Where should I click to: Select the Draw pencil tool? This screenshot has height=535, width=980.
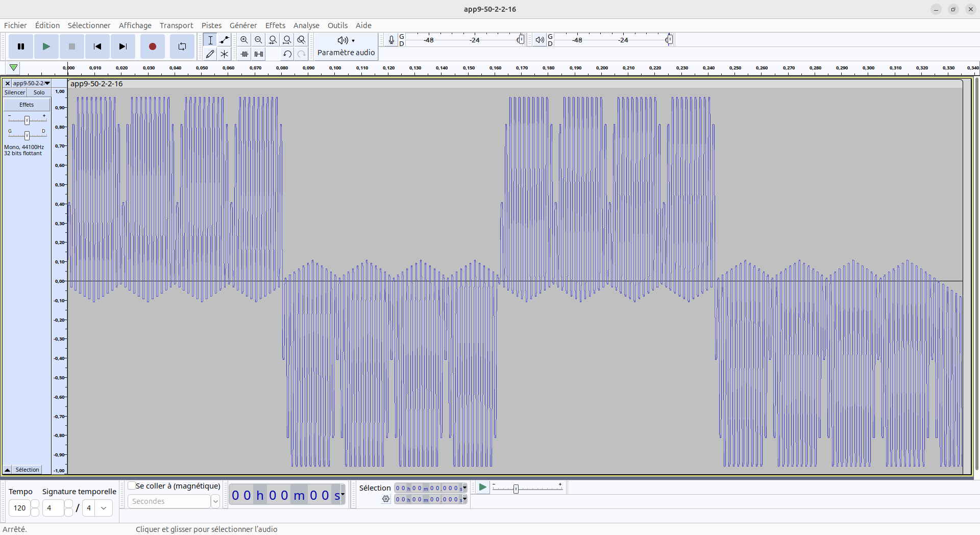click(x=210, y=54)
